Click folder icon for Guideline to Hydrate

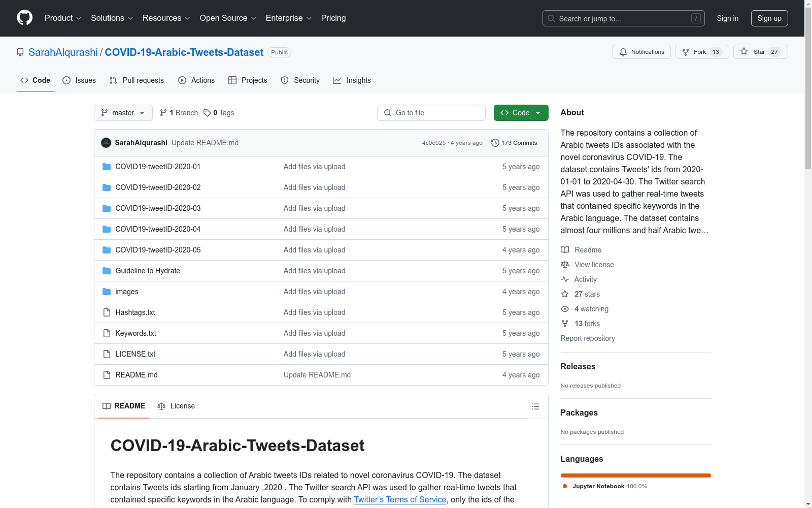point(107,271)
